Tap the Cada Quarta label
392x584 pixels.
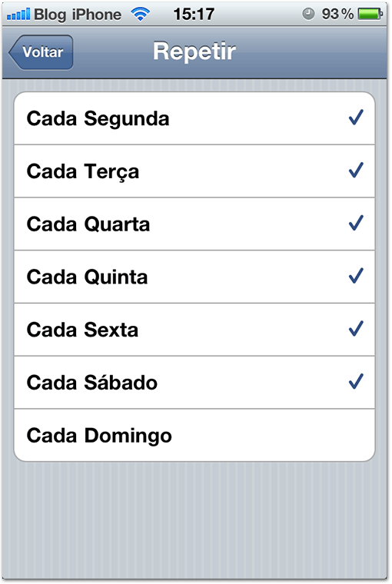pyautogui.click(x=88, y=224)
